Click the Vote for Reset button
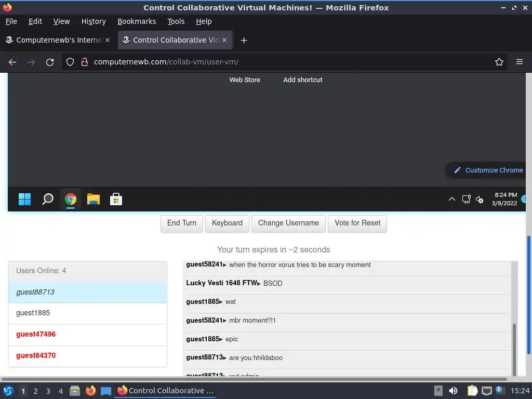The width and height of the screenshot is (532, 399). [357, 223]
